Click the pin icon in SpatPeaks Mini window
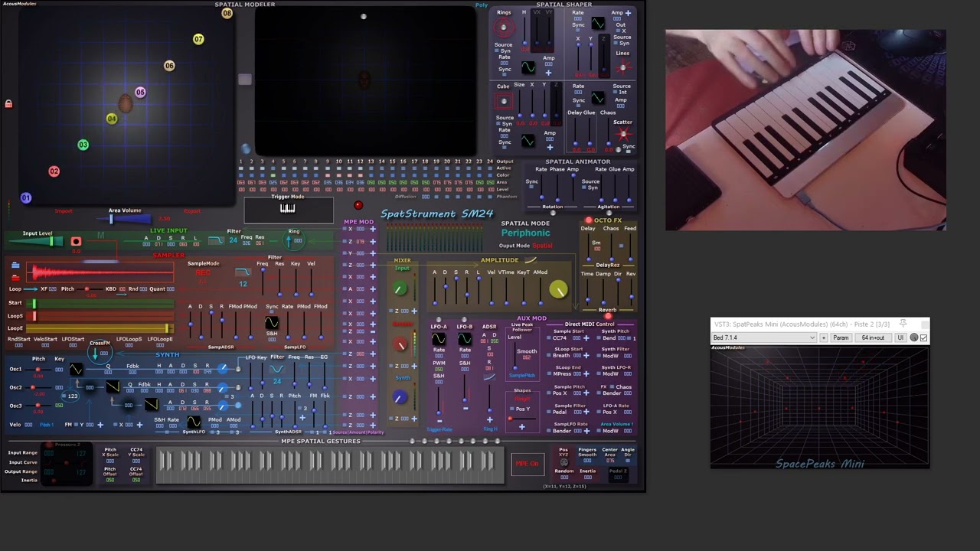The height and width of the screenshot is (551, 980). click(x=903, y=324)
